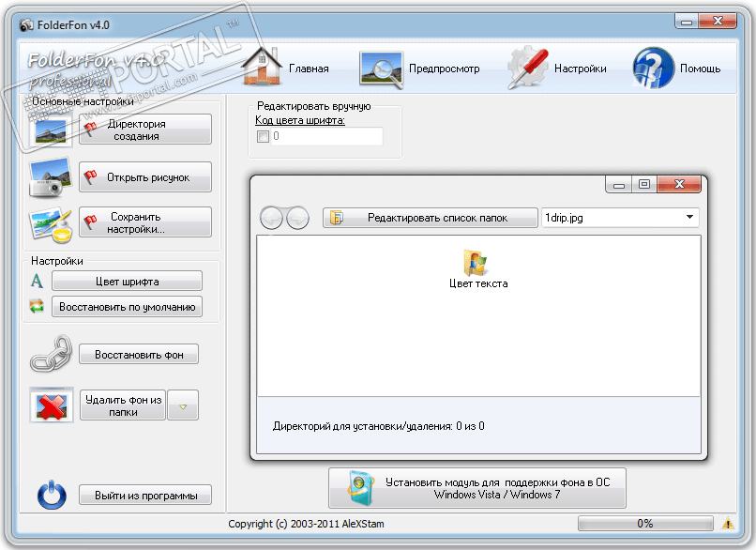Image resolution: width=756 pixels, height=550 pixels.
Task: Click the green-orange arrows restore icon
Action: (x=37, y=306)
